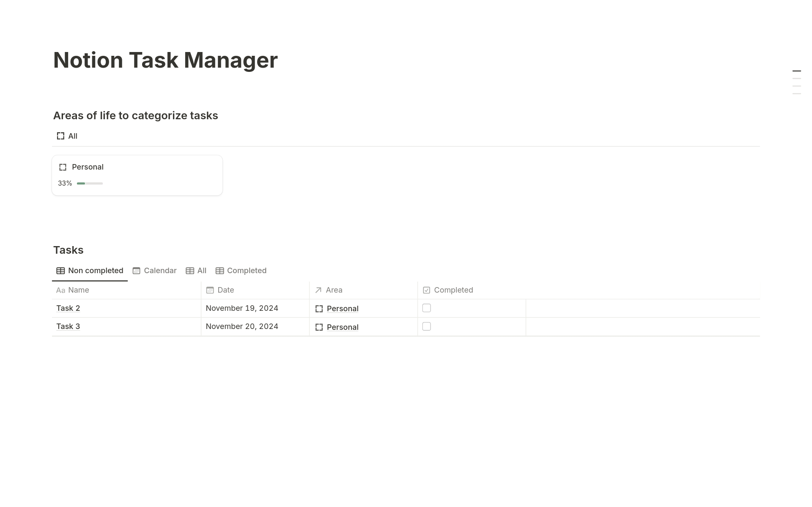Click the 33% progress bar on the Personal card
812x507 pixels.
pyautogui.click(x=89, y=184)
